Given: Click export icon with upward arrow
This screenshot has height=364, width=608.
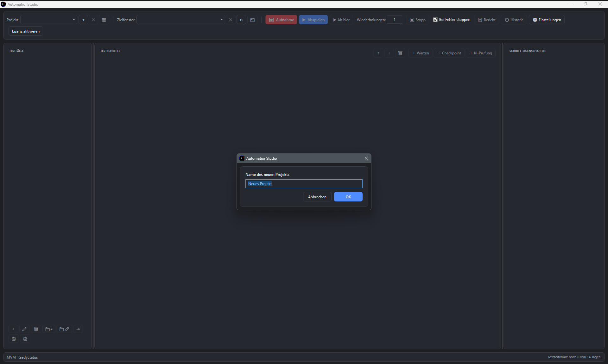Looking at the screenshot, I should (x=14, y=339).
